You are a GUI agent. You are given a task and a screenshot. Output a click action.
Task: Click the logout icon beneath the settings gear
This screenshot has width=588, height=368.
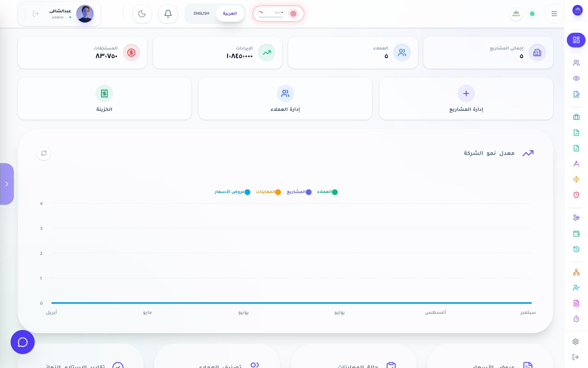coord(575,357)
